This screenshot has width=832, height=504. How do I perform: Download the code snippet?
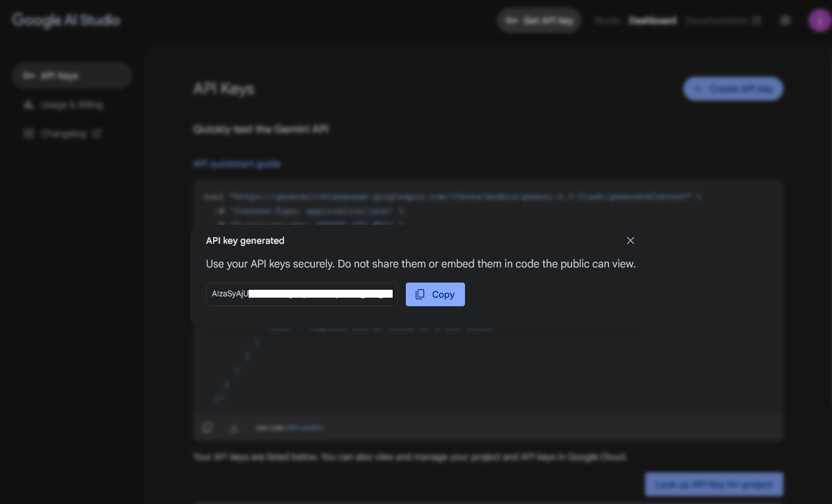[233, 428]
